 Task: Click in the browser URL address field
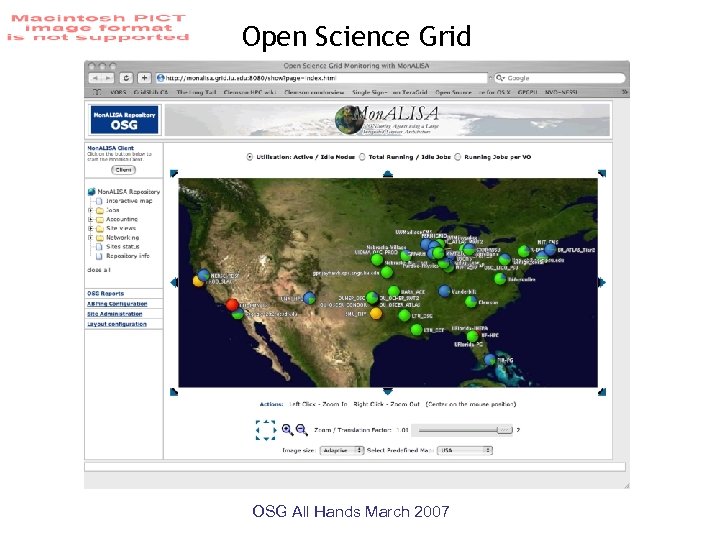pos(321,78)
